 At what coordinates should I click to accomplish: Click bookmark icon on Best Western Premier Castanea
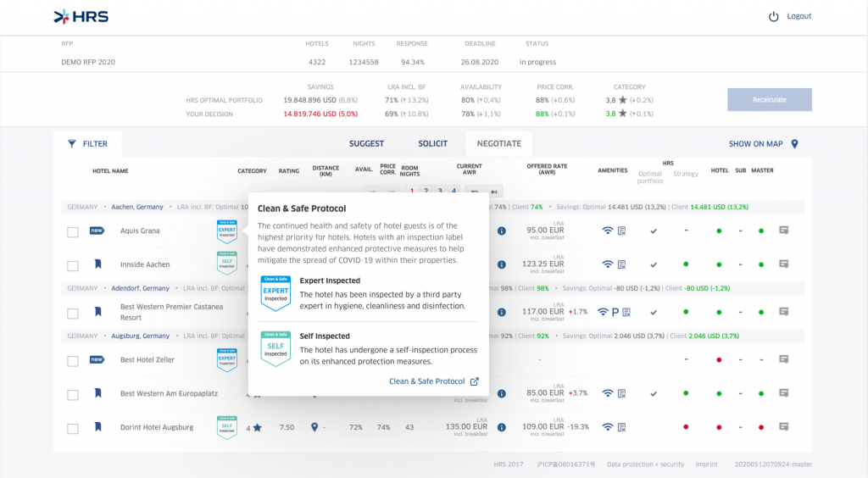(x=98, y=312)
